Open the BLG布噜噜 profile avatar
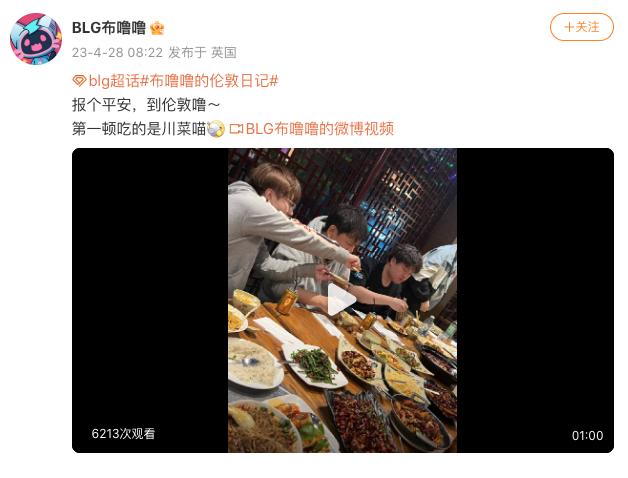This screenshot has width=628, height=478. tap(36, 38)
